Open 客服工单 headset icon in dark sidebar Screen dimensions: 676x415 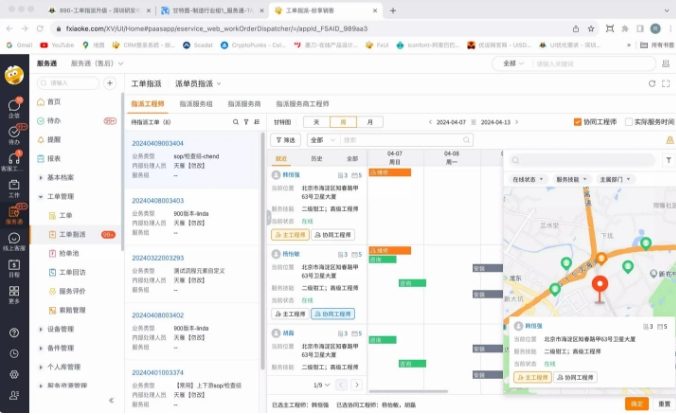point(14,161)
